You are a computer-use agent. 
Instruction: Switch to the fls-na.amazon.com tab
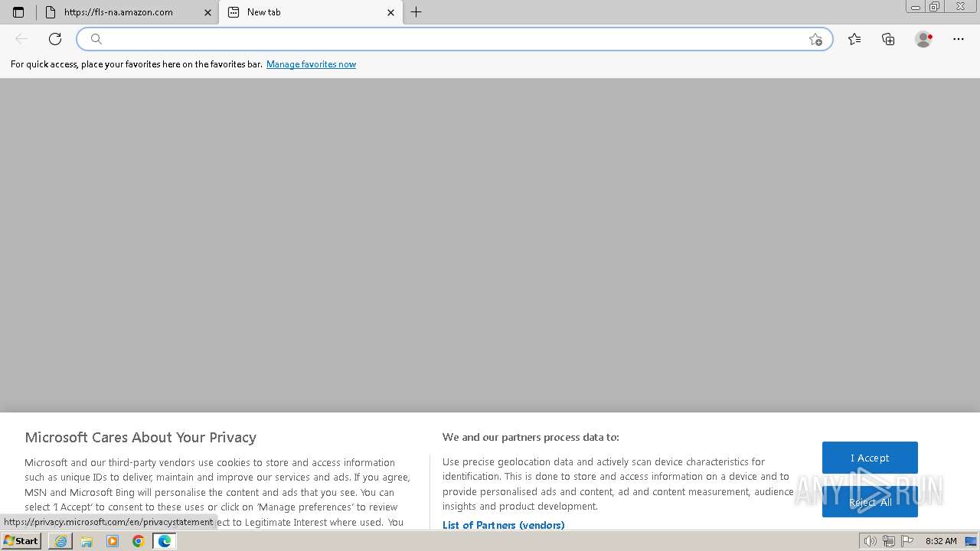[128, 12]
